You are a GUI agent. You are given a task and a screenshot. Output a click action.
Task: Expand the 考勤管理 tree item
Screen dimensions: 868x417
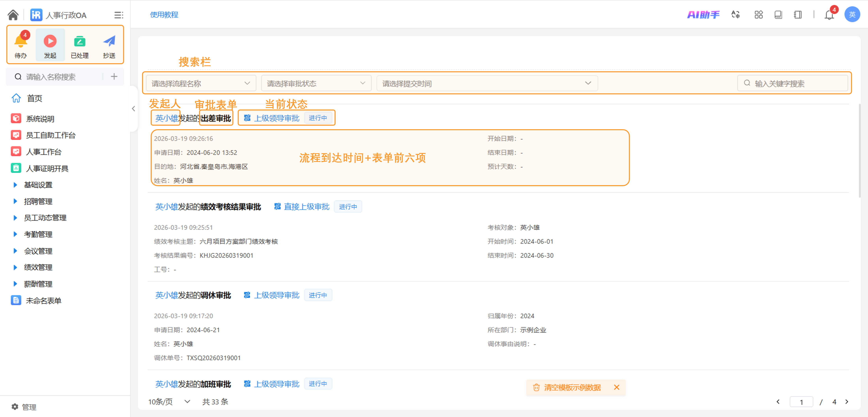15,234
